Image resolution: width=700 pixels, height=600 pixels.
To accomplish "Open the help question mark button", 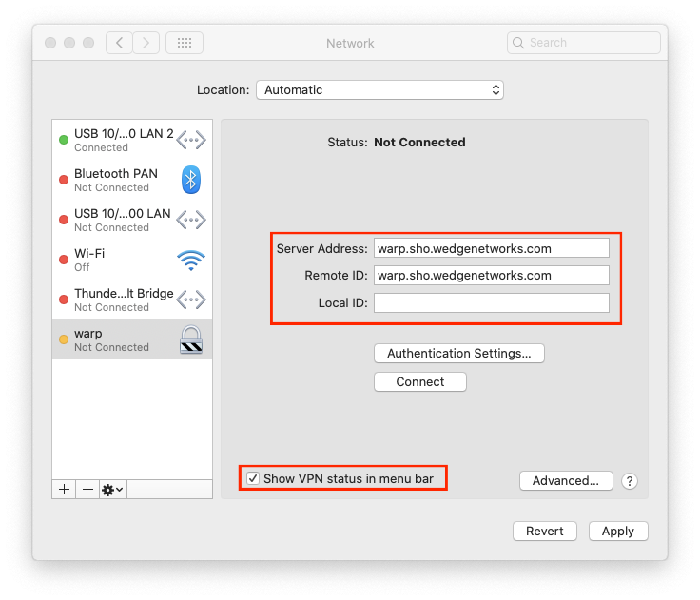I will point(629,481).
